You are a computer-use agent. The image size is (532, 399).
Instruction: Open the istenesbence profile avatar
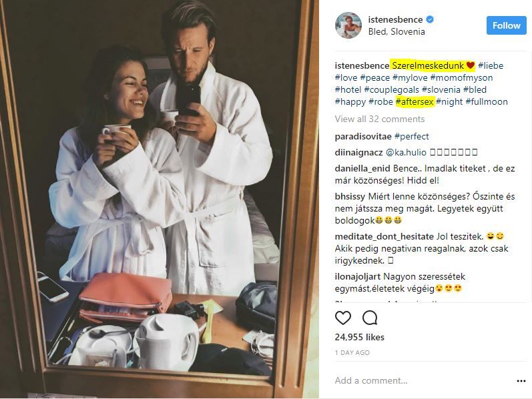[348, 25]
